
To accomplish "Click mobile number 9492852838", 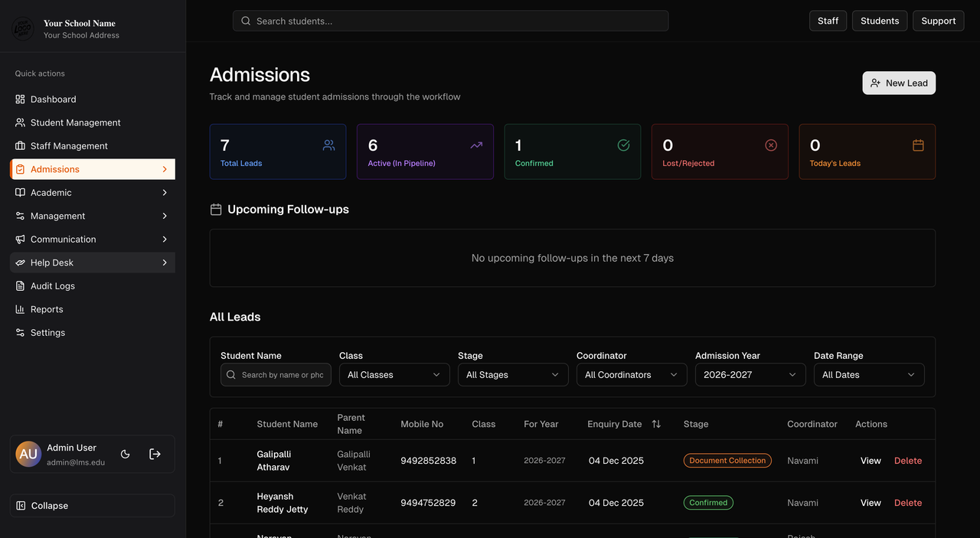I will tap(429, 461).
